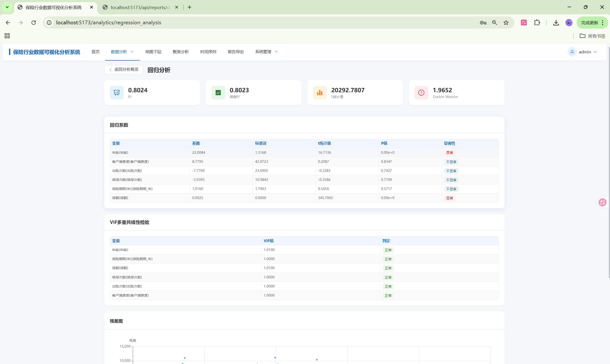610x364 pixels.
Task: Open the admin account dropdown arrow
Action: pos(595,52)
